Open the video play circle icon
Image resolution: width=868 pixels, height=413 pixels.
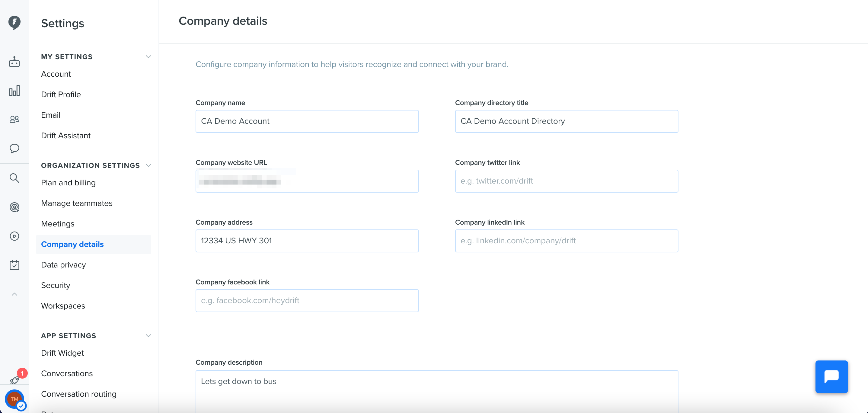pyautogui.click(x=14, y=236)
